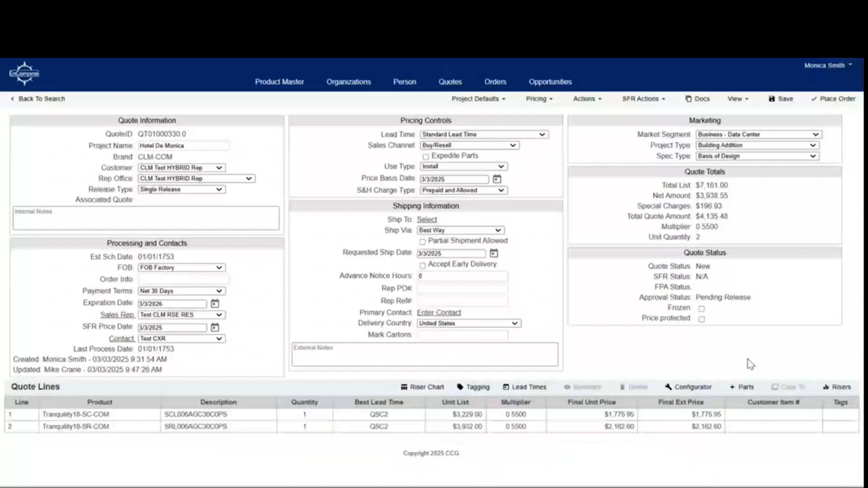Save the quote using the Save icon
Viewport: 868px width, 488px height.
pos(780,98)
